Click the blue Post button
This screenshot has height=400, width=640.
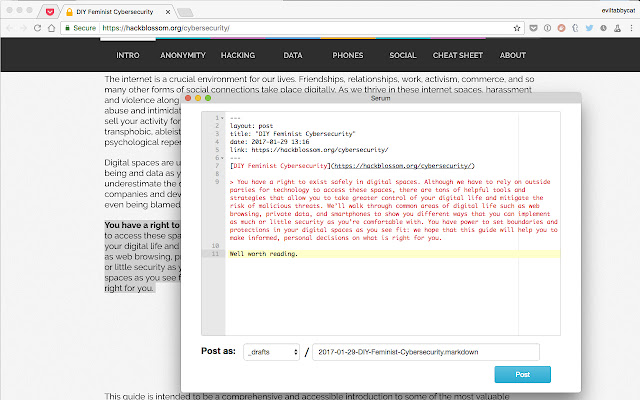(x=522, y=374)
